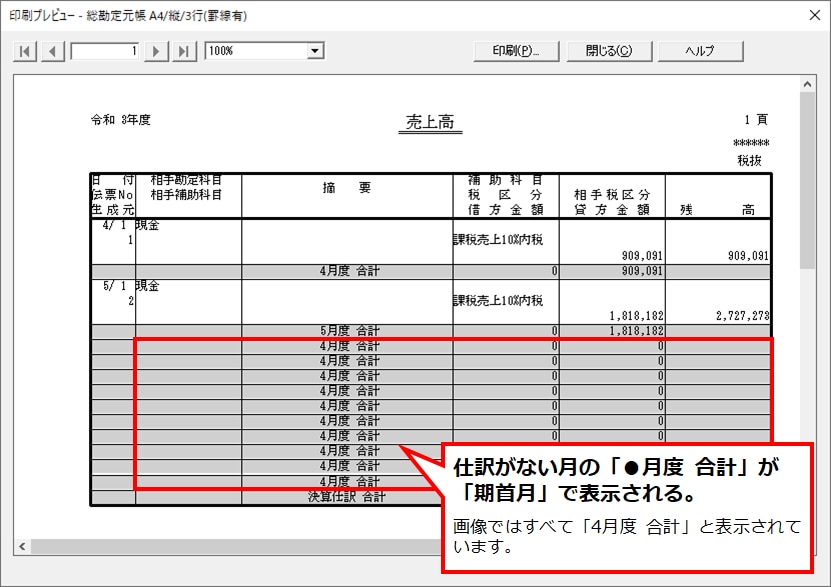Click the 税抜 label
Viewport: 831px width, 587px height.
point(749,161)
